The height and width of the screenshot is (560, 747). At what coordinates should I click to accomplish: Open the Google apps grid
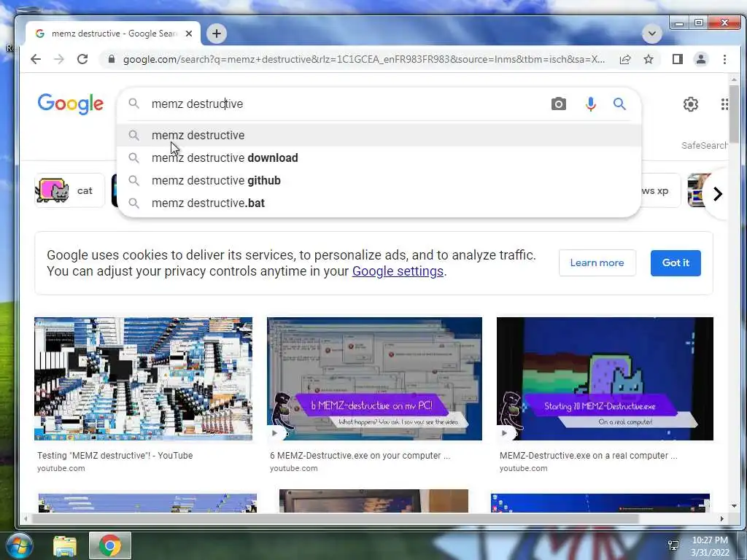point(724,104)
